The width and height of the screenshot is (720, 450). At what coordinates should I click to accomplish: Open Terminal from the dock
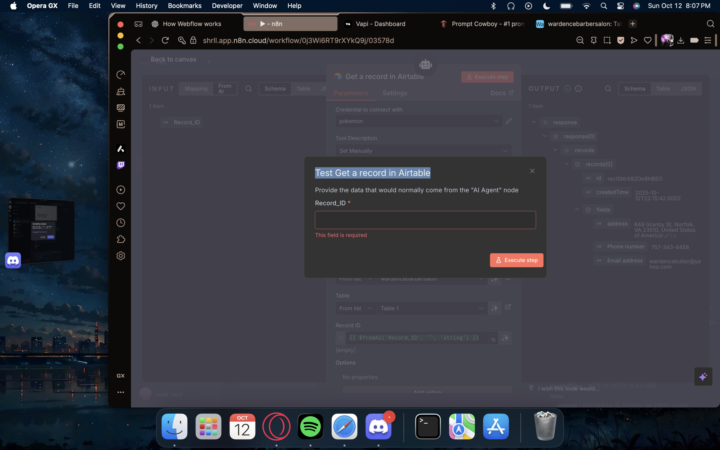click(428, 427)
